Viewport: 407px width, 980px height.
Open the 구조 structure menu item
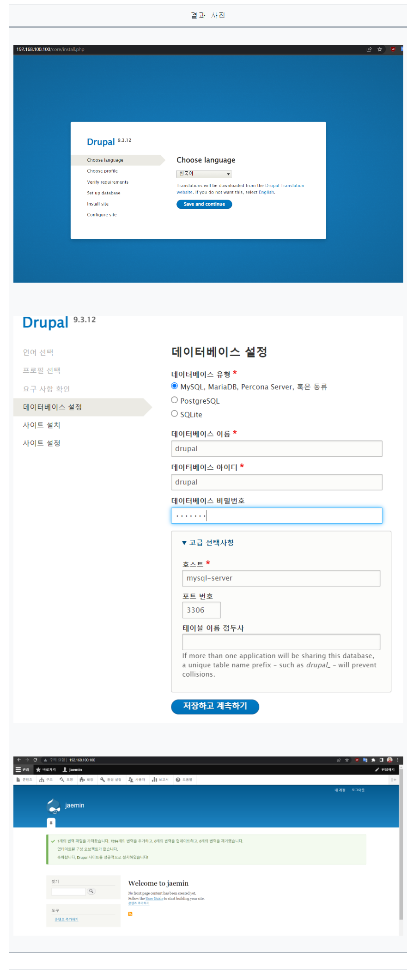pos(46,780)
